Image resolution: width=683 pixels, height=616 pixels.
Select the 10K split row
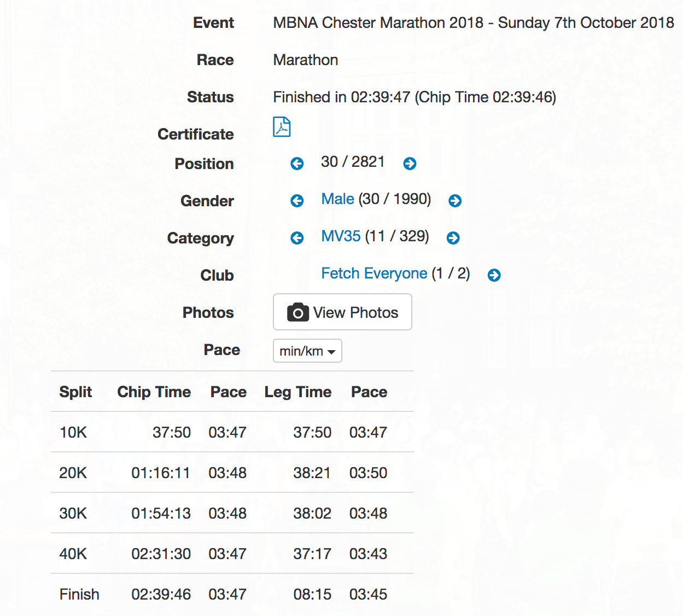click(x=232, y=432)
